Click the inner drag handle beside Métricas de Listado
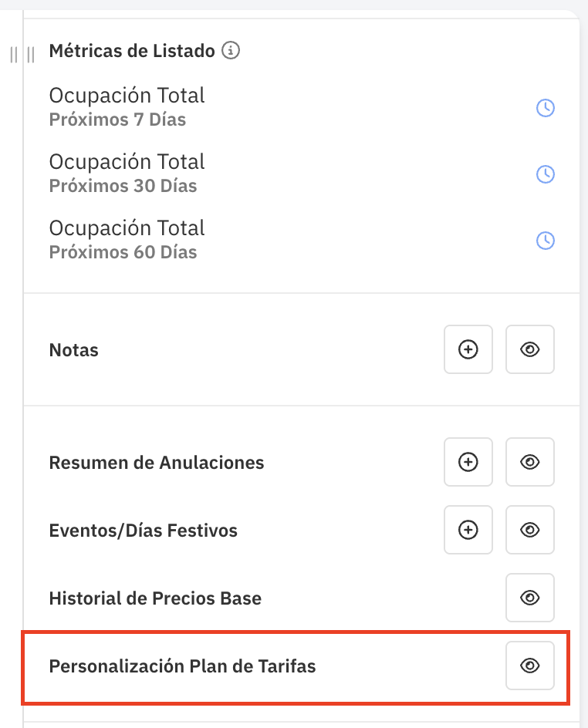 point(31,55)
